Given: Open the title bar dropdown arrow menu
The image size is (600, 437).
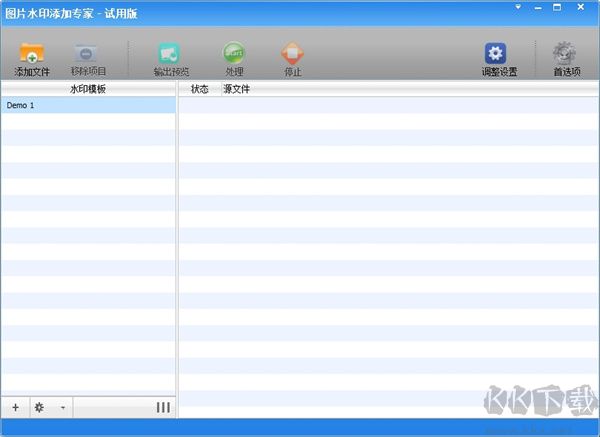Looking at the screenshot, I should 518,7.
